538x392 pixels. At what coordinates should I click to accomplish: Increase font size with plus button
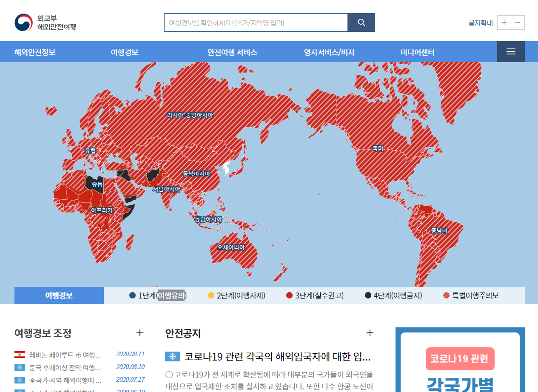click(504, 23)
